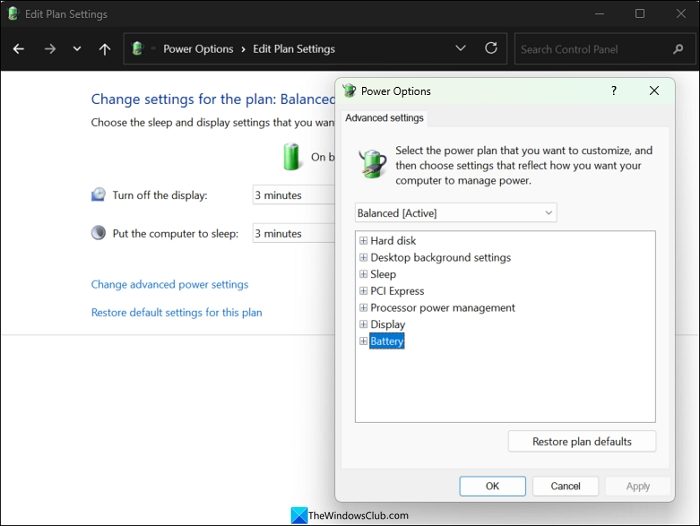Select the Advanced settings tab

tap(384, 118)
